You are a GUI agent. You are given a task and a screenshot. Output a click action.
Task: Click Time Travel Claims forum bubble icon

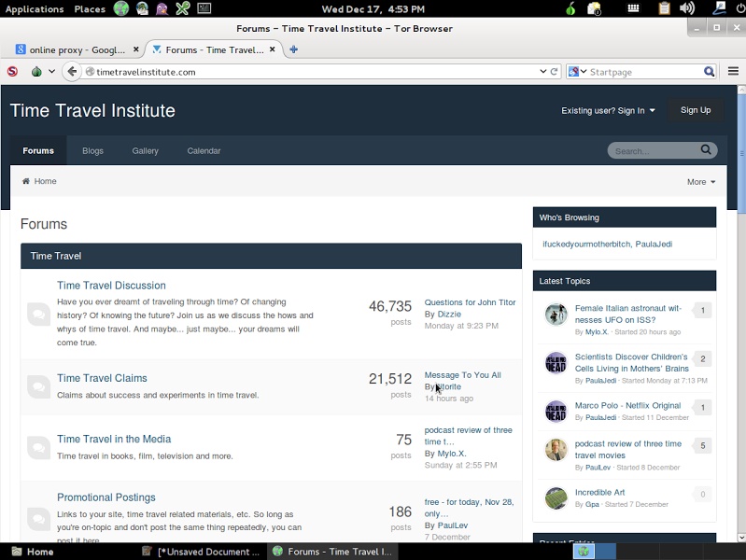39,386
